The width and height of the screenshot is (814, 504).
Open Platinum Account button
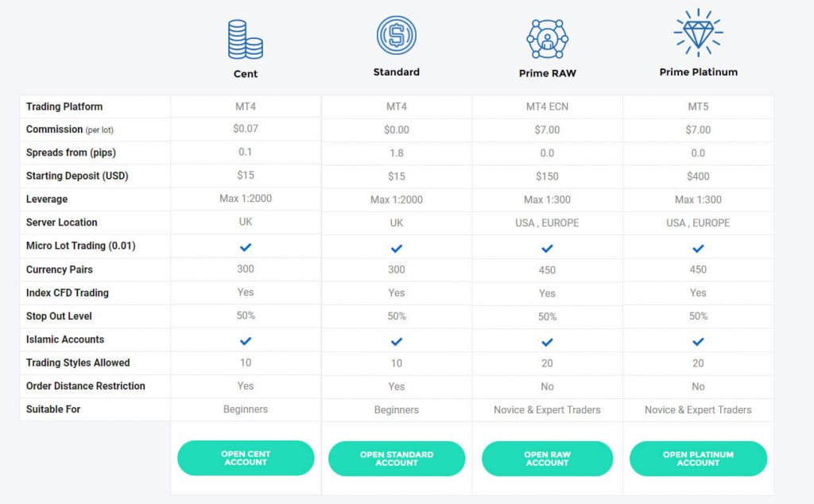pos(698,459)
